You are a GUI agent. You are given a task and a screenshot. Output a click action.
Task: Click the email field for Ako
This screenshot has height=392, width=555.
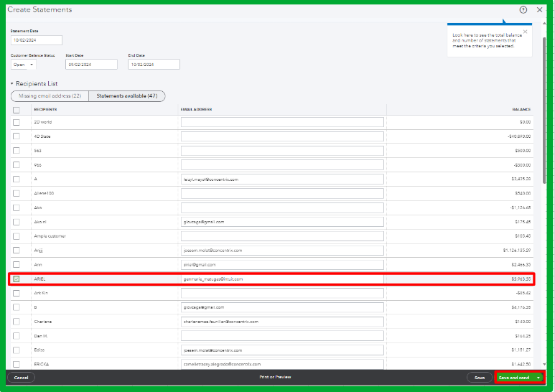click(x=282, y=207)
